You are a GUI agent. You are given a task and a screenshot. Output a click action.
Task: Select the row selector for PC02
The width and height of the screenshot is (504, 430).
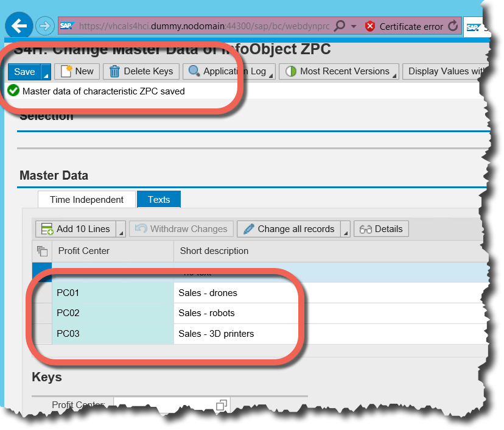[42, 313]
